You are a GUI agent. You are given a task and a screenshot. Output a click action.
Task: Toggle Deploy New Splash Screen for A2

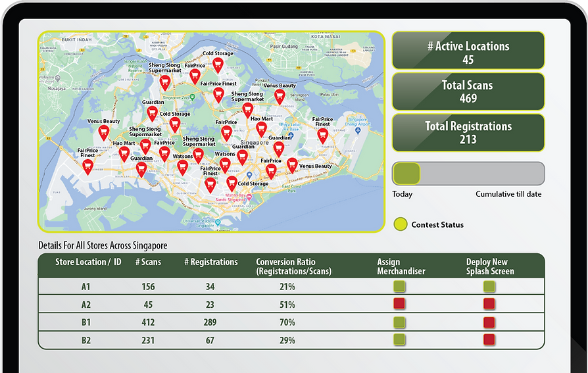489,304
